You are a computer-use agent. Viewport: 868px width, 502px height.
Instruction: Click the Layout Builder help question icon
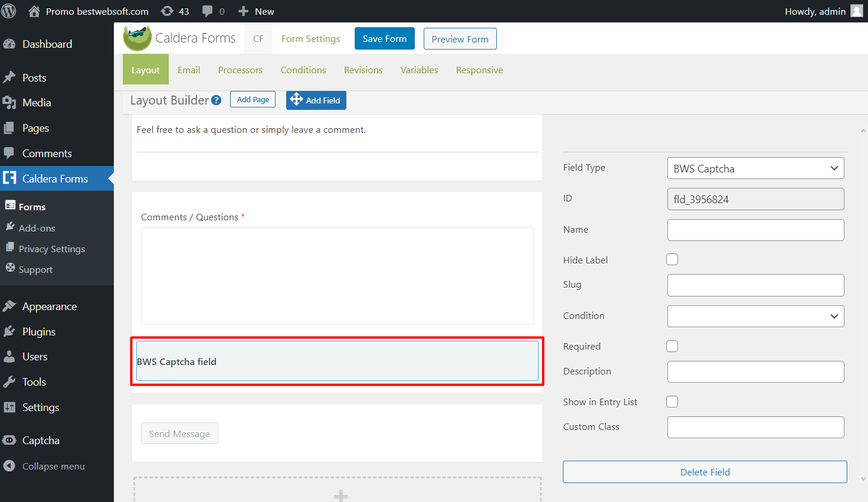(x=217, y=100)
